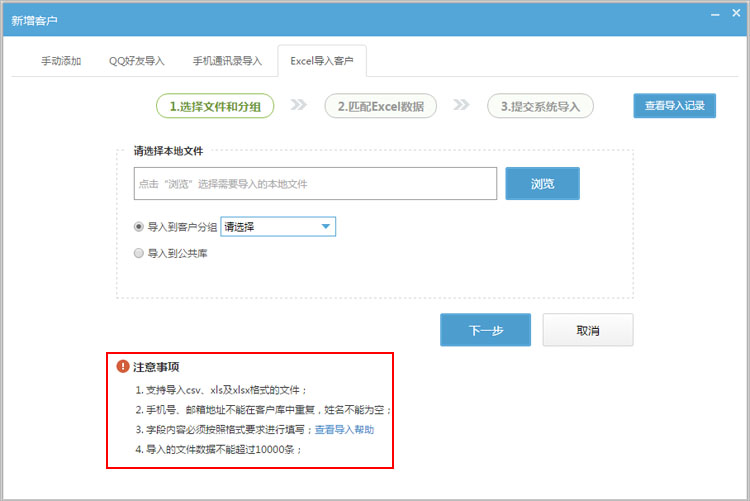Click the orange 注意事项 warning icon
This screenshot has height=501, width=750.
(123, 367)
